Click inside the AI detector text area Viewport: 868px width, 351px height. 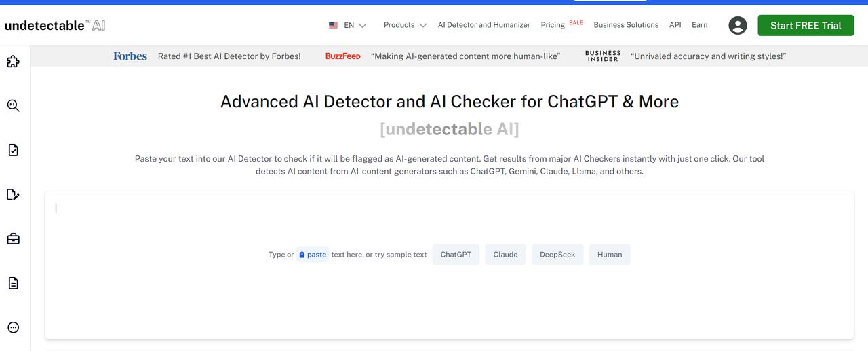(449, 265)
